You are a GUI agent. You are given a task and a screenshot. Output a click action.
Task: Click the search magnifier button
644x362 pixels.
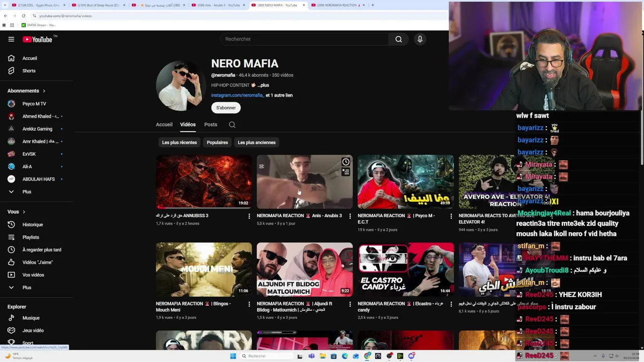(x=398, y=39)
